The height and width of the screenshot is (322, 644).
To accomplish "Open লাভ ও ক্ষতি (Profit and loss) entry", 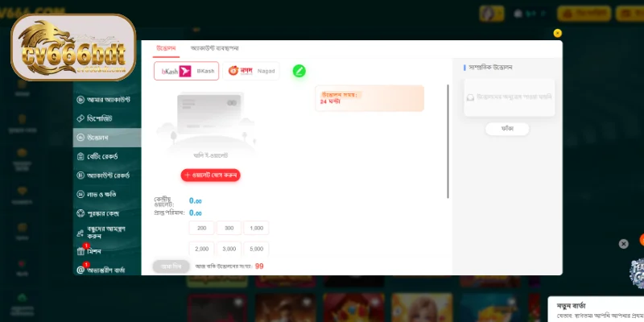I will 107,194.
